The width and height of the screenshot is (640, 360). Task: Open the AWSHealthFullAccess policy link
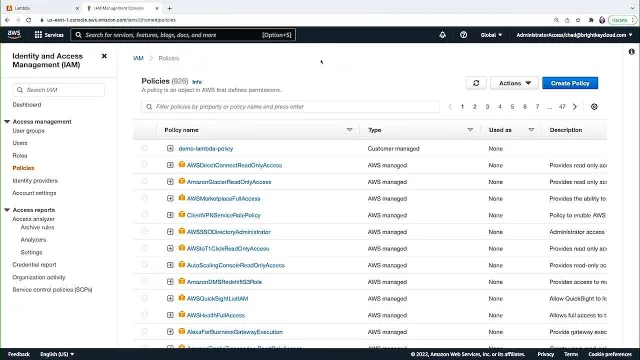pyautogui.click(x=216, y=315)
